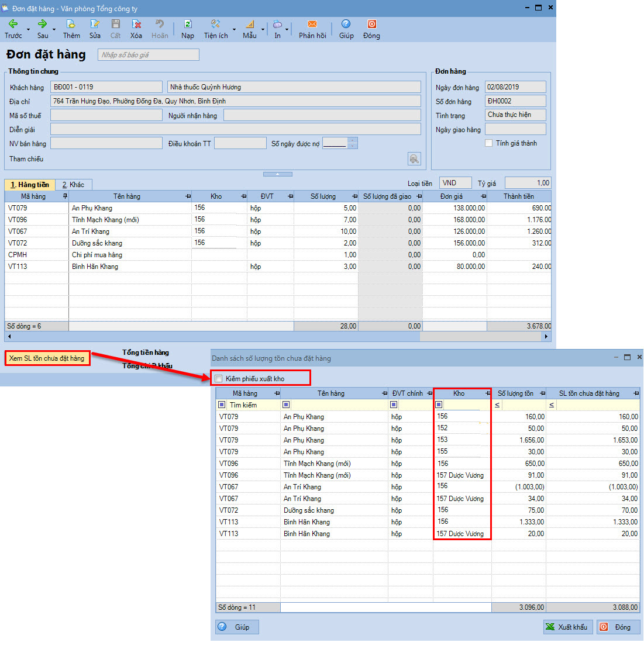Click the Xem SL tồn chưa đặt hàng button
644x646 pixels.
point(47,358)
